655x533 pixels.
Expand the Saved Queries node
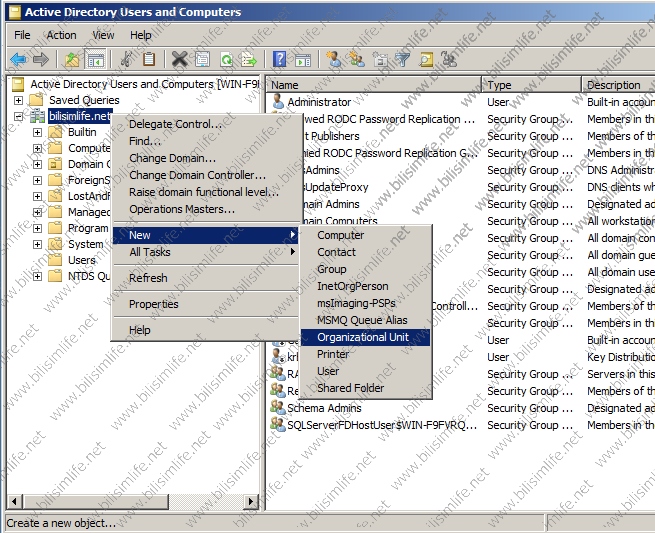point(18,100)
